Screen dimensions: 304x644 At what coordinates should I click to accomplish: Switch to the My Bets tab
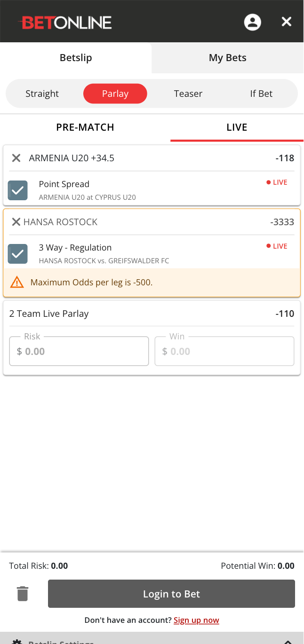228,58
